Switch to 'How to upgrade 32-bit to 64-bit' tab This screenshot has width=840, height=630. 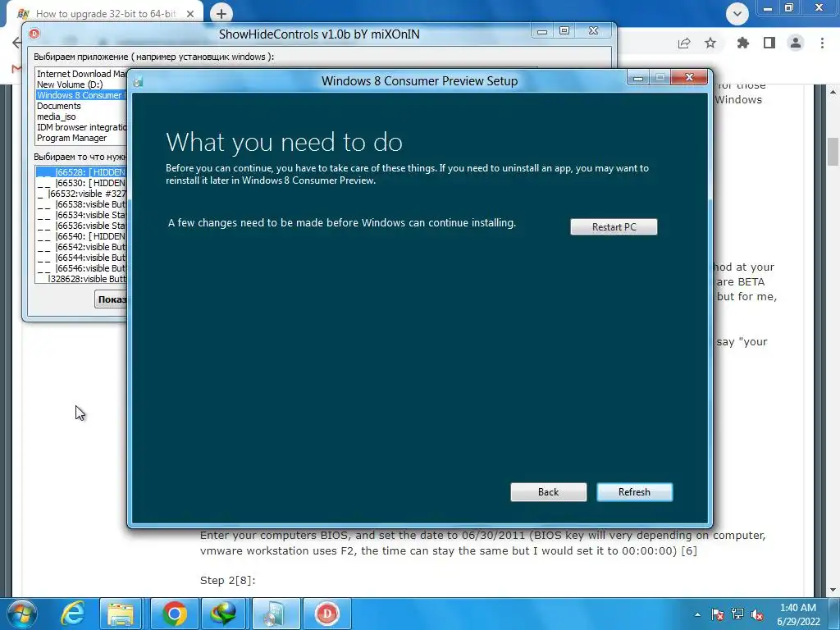[x=105, y=14]
